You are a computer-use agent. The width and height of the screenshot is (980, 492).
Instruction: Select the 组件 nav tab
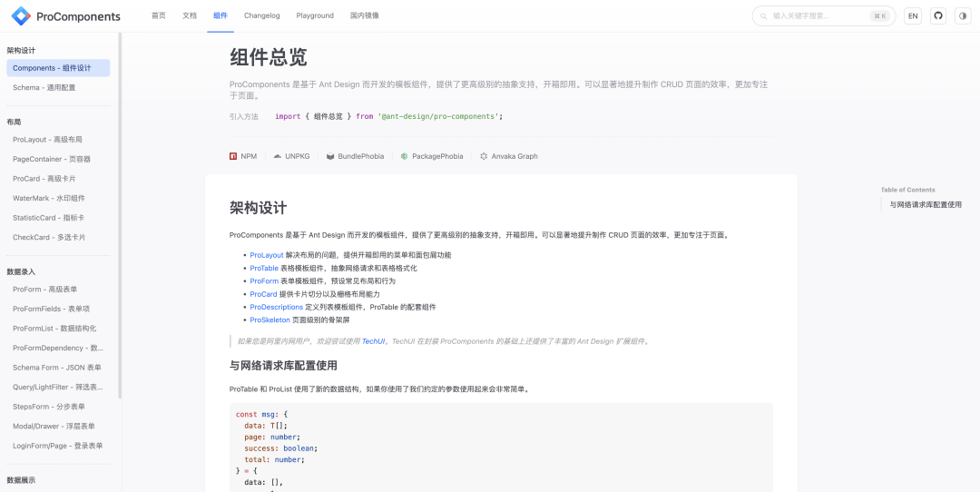point(220,15)
